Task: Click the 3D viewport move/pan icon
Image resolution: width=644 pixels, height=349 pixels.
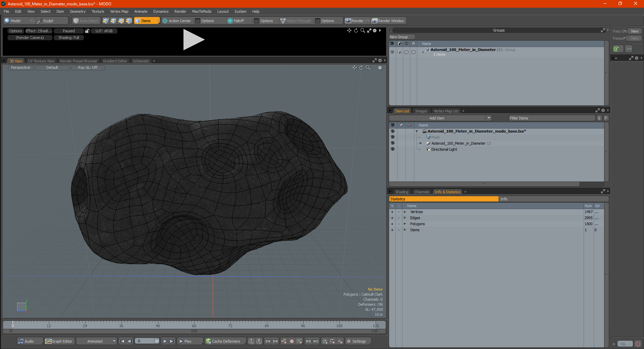Action: [x=355, y=68]
